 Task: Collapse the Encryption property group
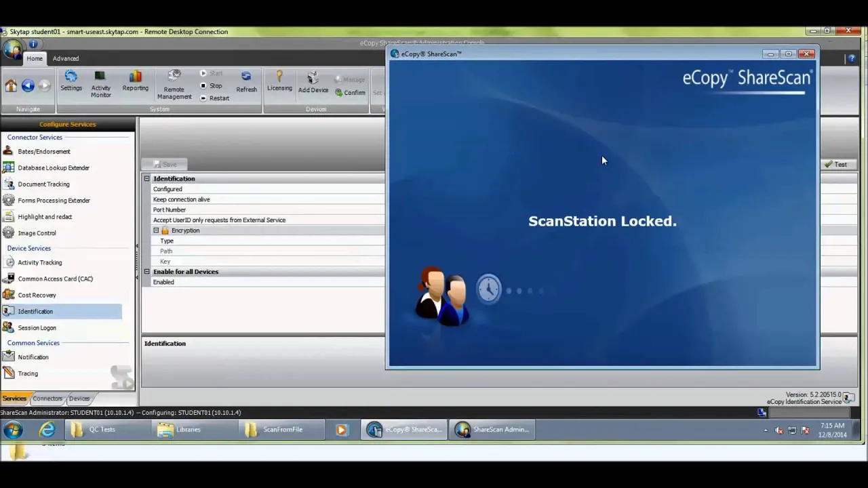click(156, 230)
